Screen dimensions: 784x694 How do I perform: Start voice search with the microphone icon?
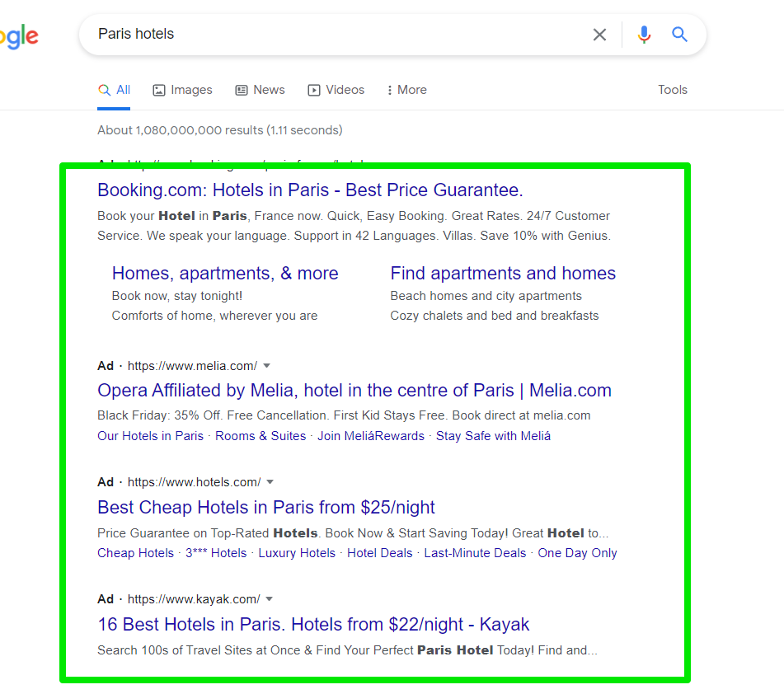coord(644,35)
